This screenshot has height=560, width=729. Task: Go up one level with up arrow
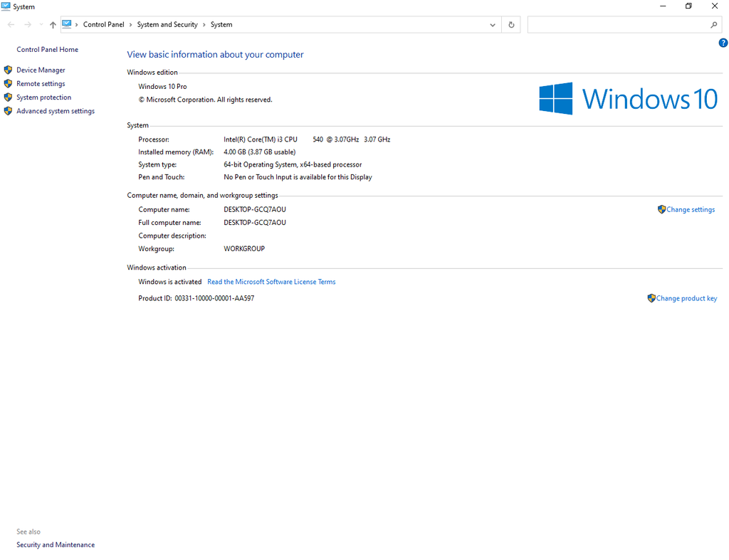pos(53,25)
